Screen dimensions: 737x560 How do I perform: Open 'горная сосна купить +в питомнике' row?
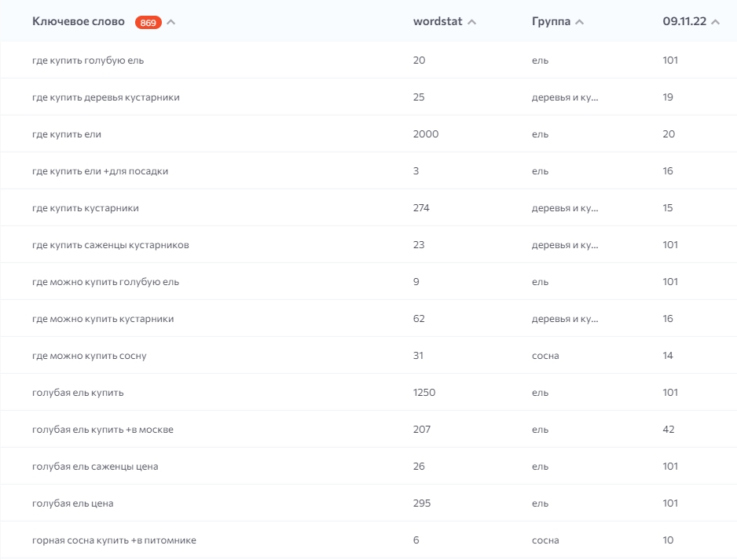pos(114,540)
